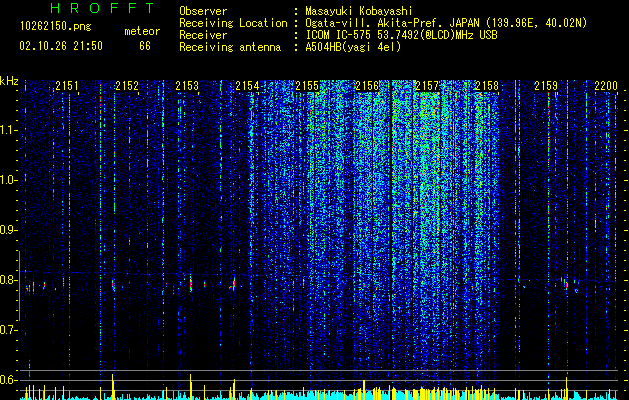Click the 2154 time marker
The height and width of the screenshot is (400, 629).
point(247,86)
